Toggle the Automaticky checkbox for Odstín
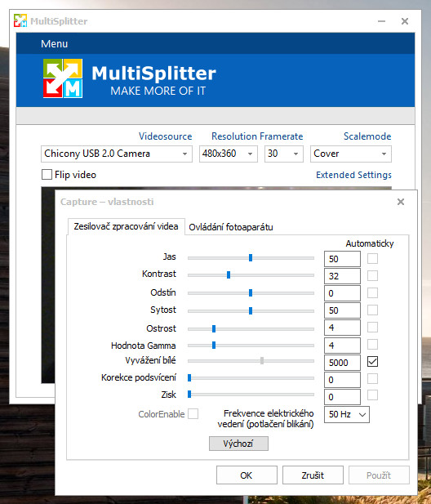 372,292
